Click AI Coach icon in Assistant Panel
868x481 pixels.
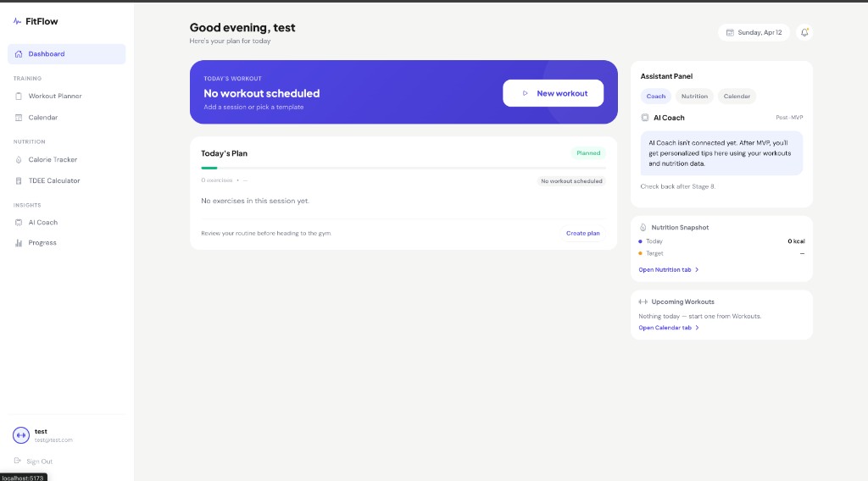click(x=645, y=118)
